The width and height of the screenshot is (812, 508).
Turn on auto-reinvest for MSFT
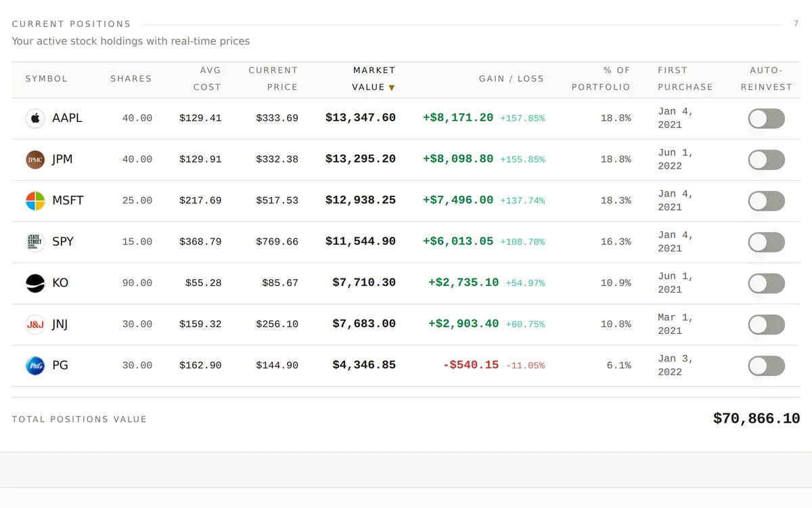pos(767,201)
